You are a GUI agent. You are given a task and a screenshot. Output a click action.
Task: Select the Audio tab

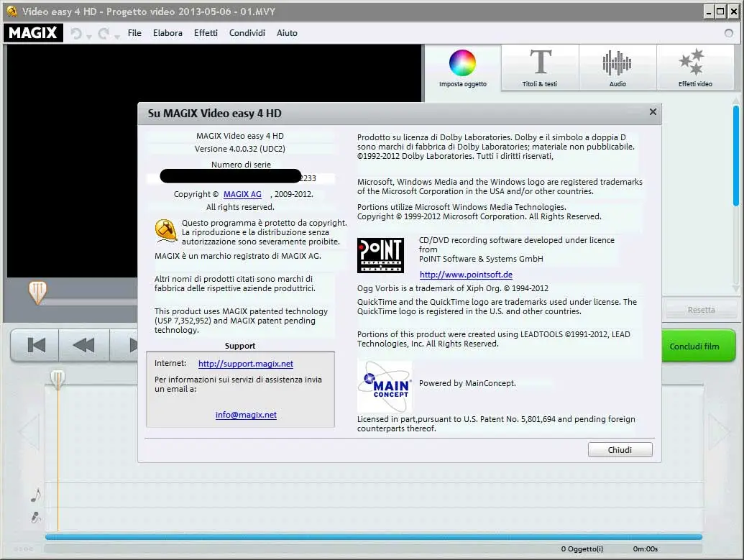[x=617, y=68]
